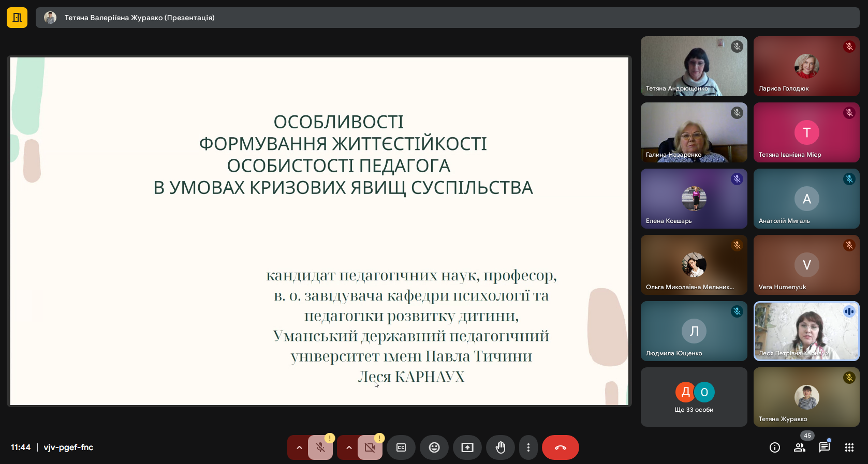The width and height of the screenshot is (868, 464).
Task: Click Тетяна Андрющенко video thumbnail
Action: click(x=694, y=66)
